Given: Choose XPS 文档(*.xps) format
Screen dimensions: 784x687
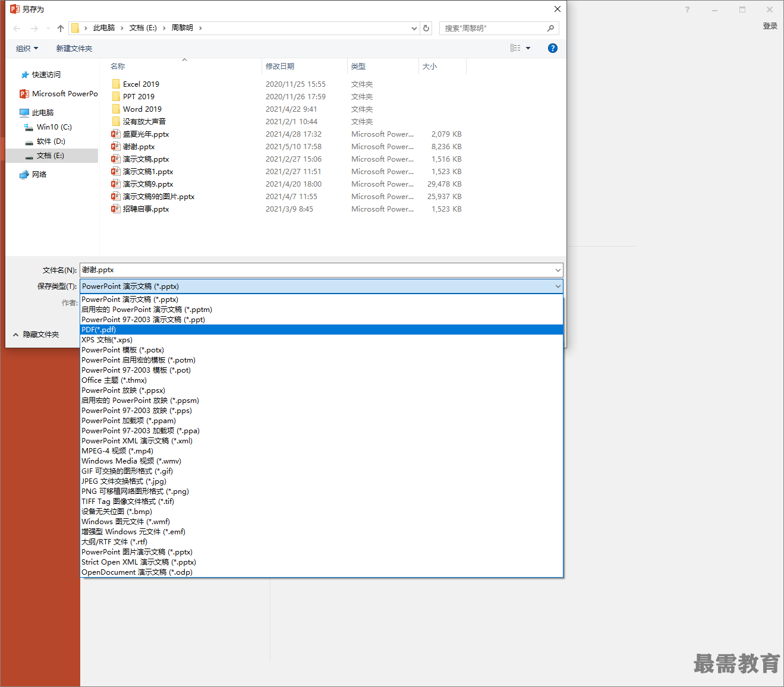Looking at the screenshot, I should click(322, 339).
